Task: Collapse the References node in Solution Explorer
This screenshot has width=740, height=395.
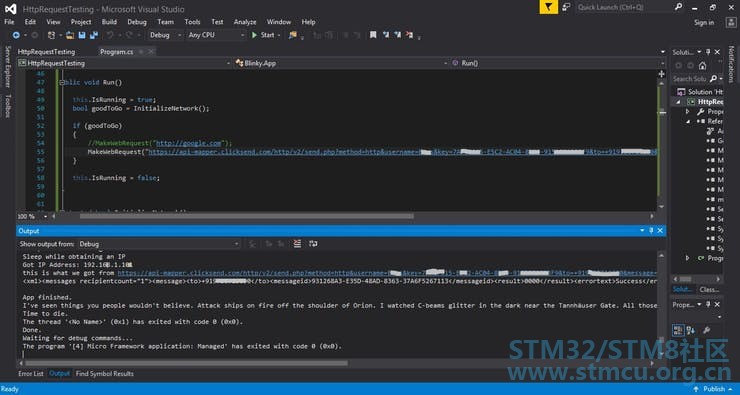Action: (688, 121)
